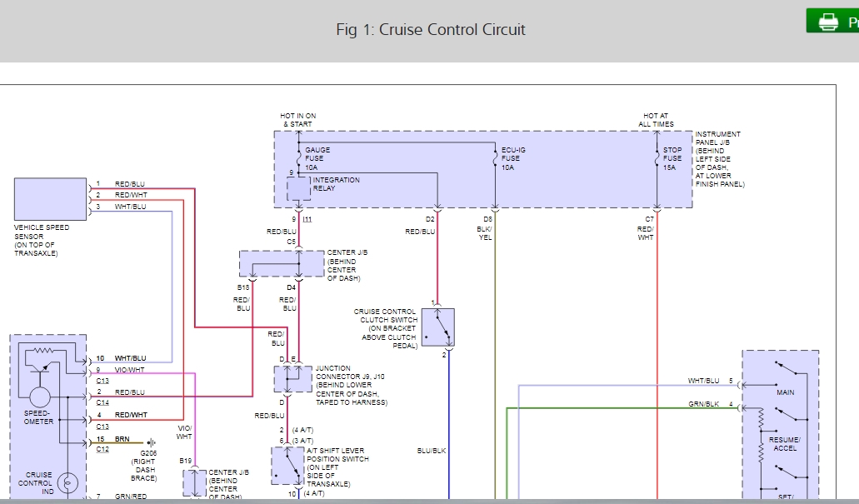Select the Gauge Fuse 10A symbol

(297, 158)
